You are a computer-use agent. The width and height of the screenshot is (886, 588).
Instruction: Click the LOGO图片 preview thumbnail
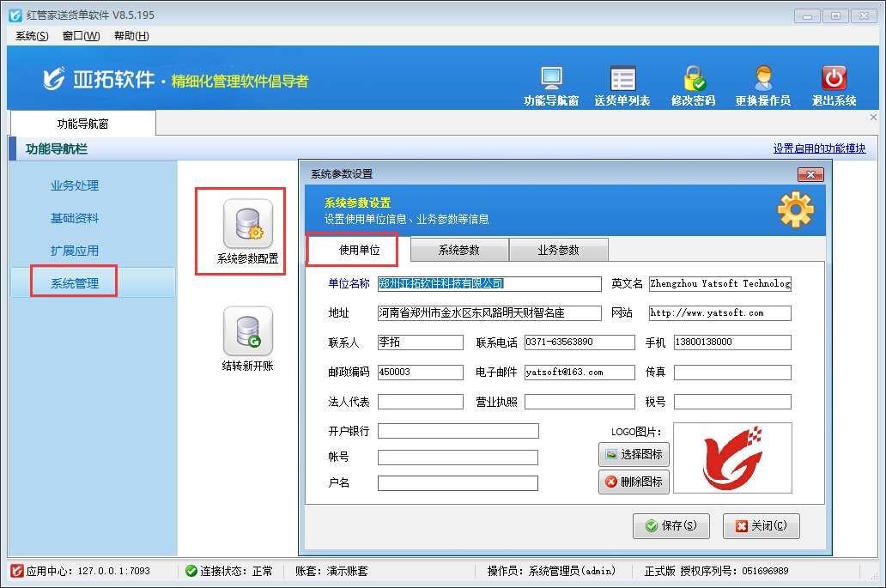click(x=732, y=458)
